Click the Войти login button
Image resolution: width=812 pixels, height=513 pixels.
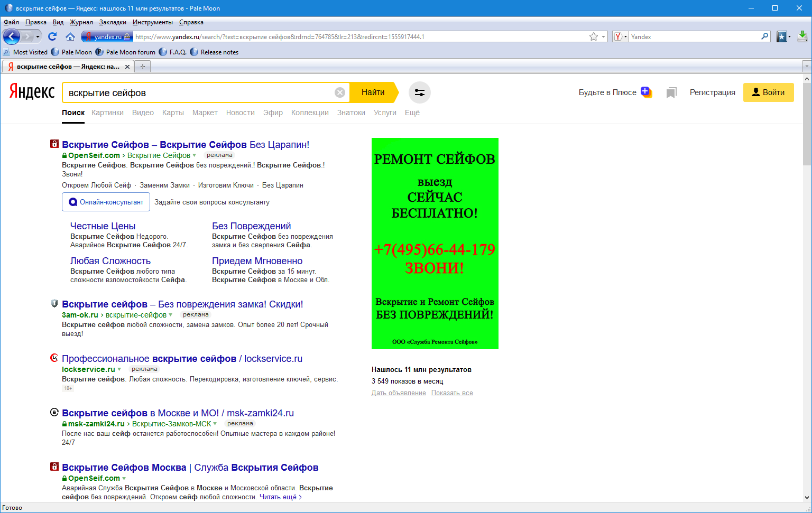(768, 92)
